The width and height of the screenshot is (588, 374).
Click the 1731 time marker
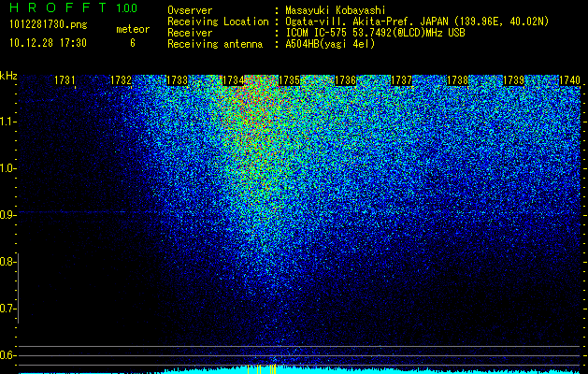coord(65,80)
